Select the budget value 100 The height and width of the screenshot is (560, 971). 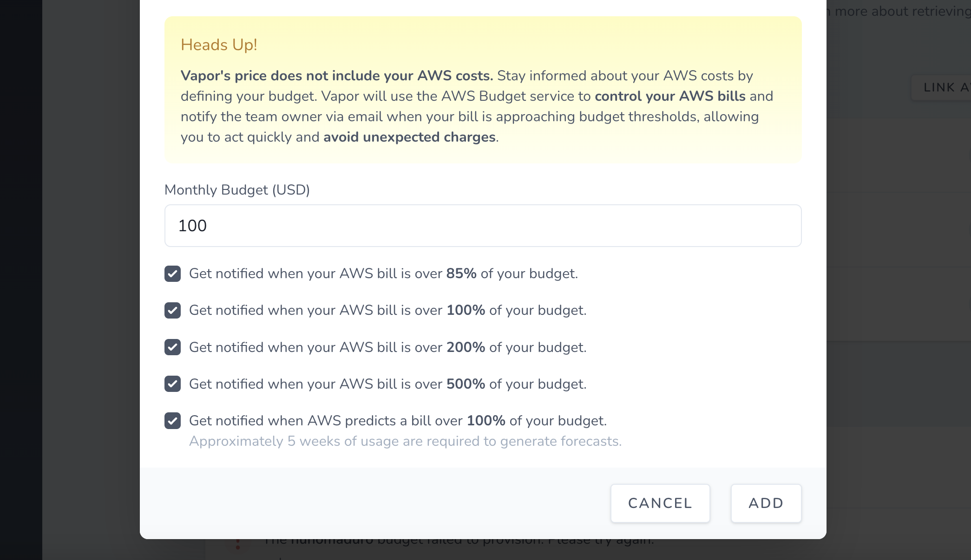point(192,226)
